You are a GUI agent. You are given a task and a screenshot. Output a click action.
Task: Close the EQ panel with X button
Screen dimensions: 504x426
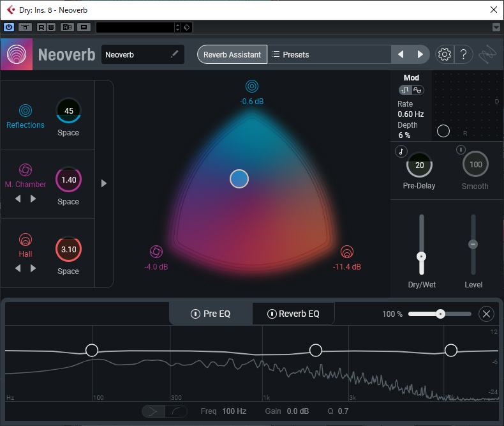click(x=486, y=314)
